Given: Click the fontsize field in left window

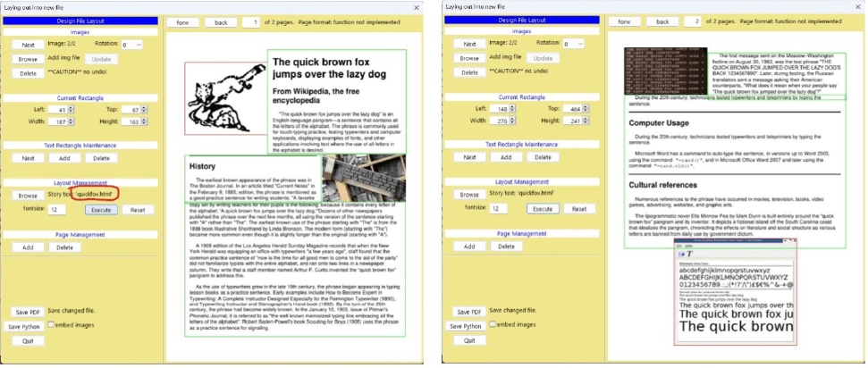Looking at the screenshot, I should click(x=57, y=210).
